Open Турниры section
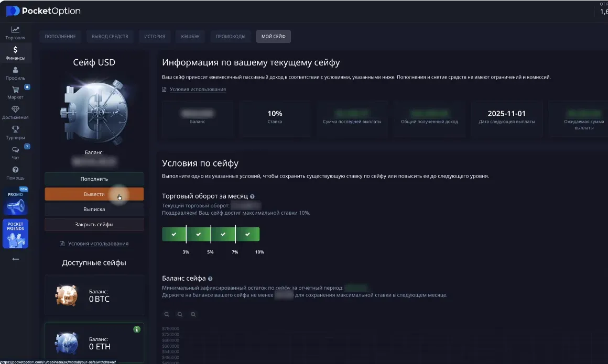The width and height of the screenshot is (608, 364). pyautogui.click(x=15, y=133)
